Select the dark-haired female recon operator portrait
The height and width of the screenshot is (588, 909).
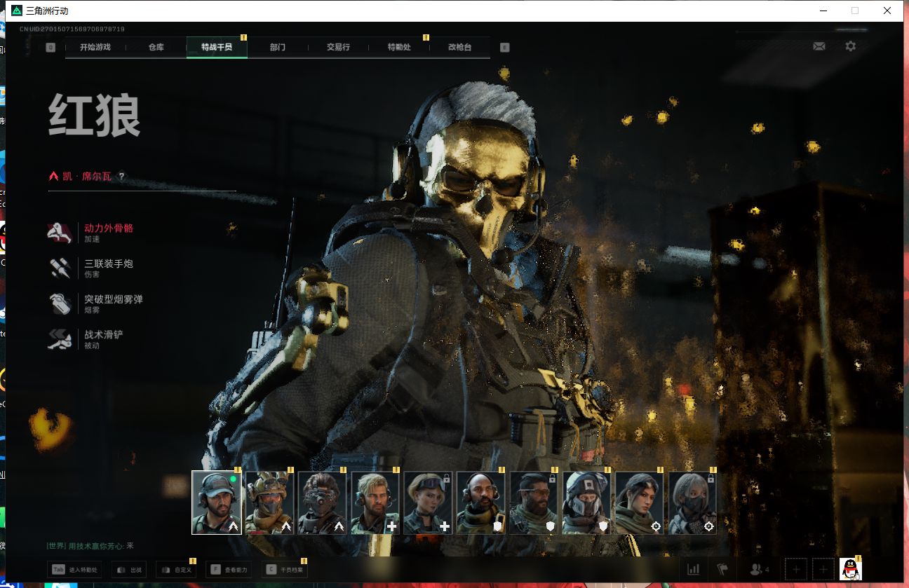640,502
